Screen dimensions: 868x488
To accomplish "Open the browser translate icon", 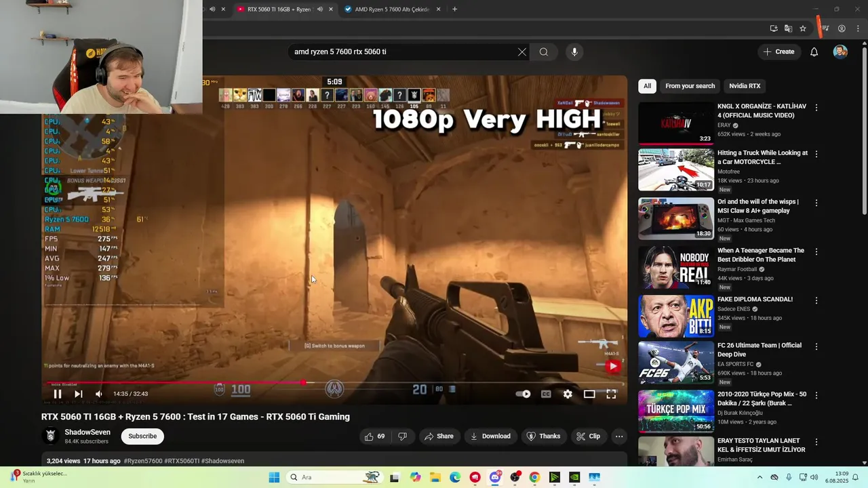I will (x=788, y=28).
